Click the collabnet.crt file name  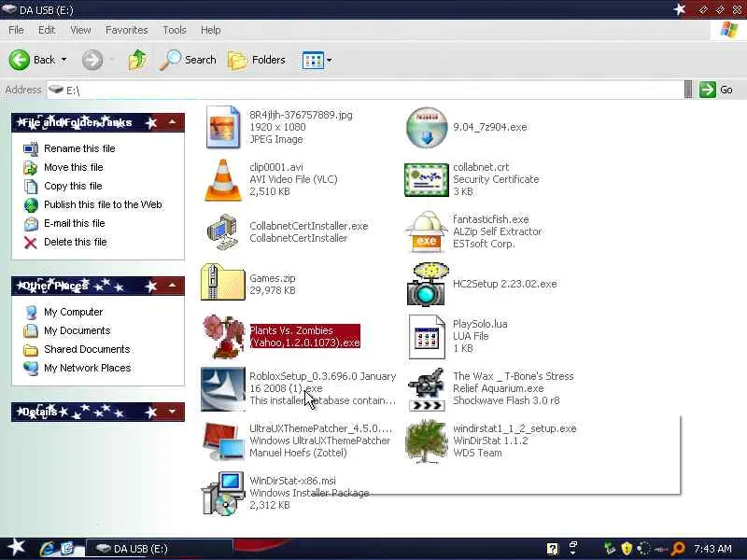point(481,167)
